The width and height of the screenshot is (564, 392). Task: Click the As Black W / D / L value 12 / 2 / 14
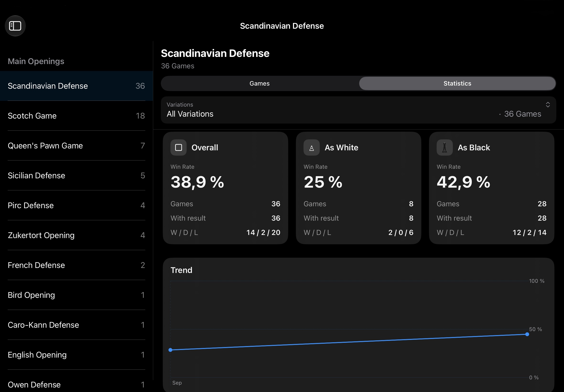(530, 232)
